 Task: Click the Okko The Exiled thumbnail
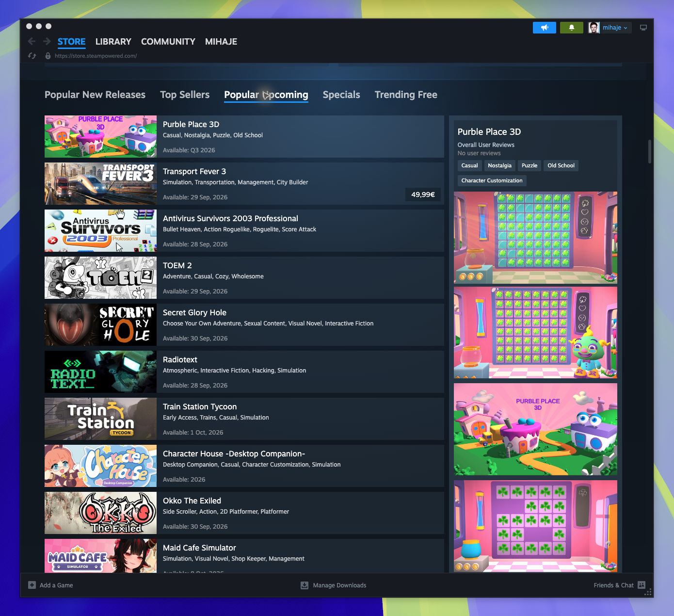point(100,513)
